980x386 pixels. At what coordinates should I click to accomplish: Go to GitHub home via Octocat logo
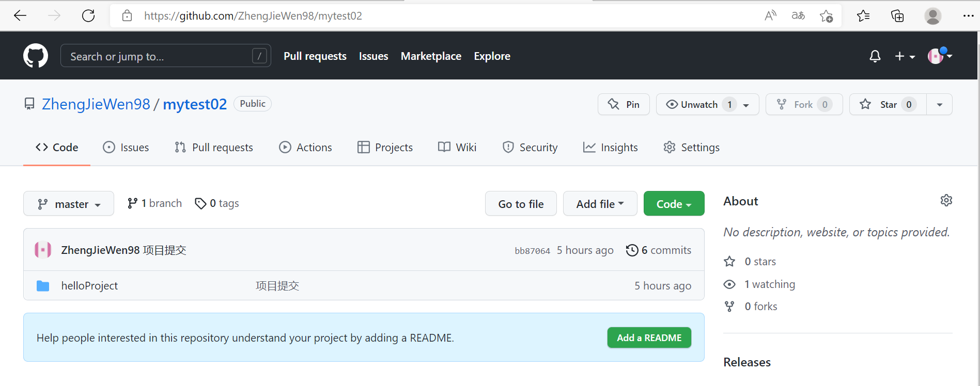coord(36,56)
